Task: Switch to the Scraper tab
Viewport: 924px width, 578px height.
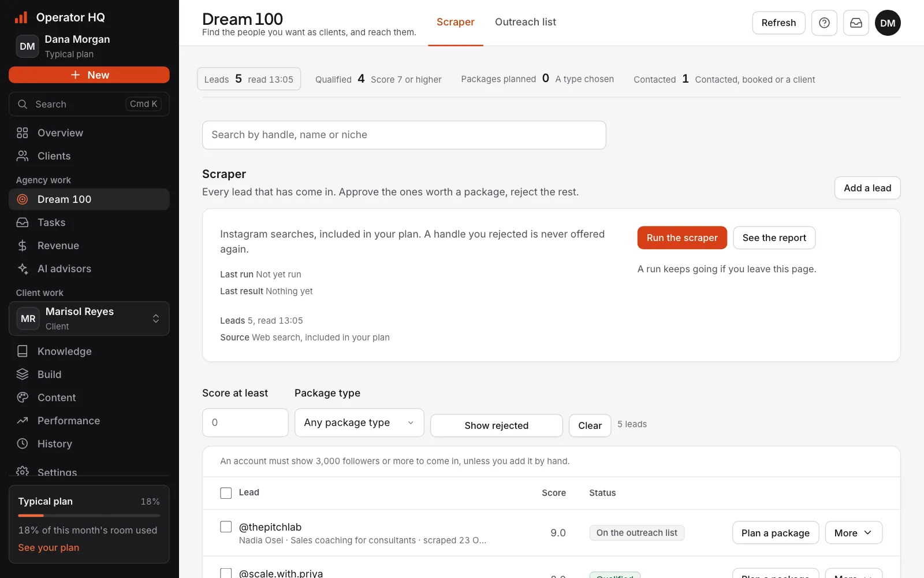Action: [455, 22]
